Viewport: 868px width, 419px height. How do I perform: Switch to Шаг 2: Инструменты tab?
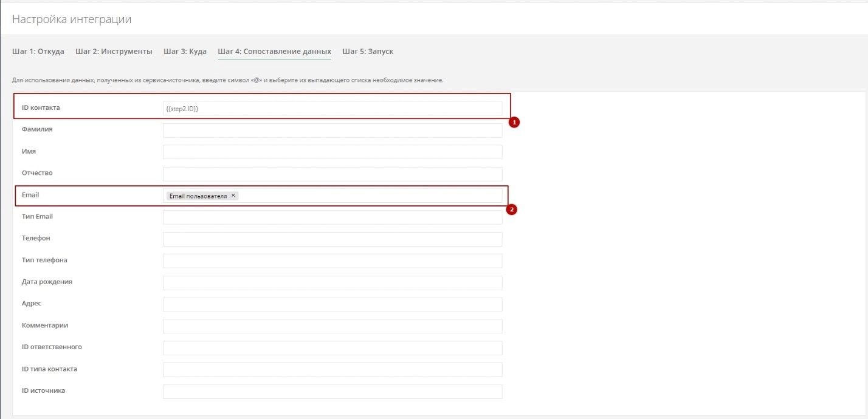114,52
